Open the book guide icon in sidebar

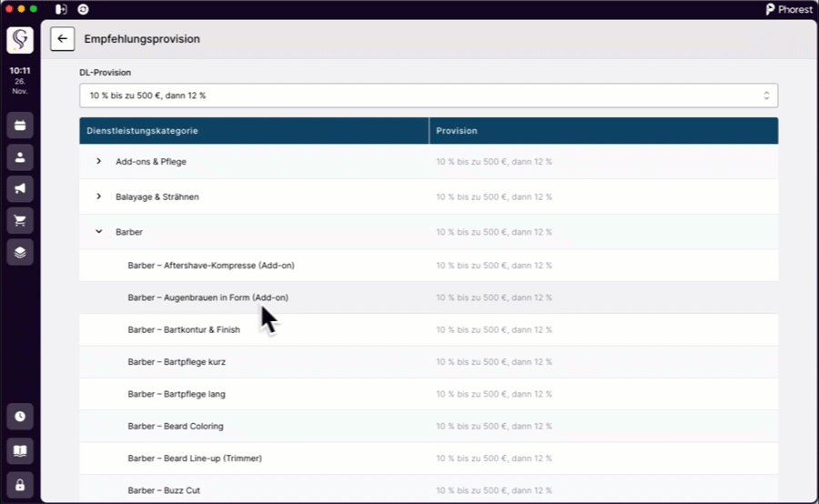pyautogui.click(x=20, y=450)
